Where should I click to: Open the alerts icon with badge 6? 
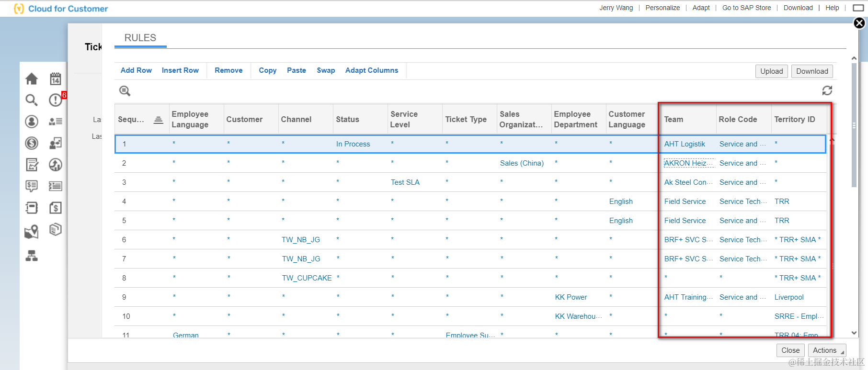[x=57, y=99]
